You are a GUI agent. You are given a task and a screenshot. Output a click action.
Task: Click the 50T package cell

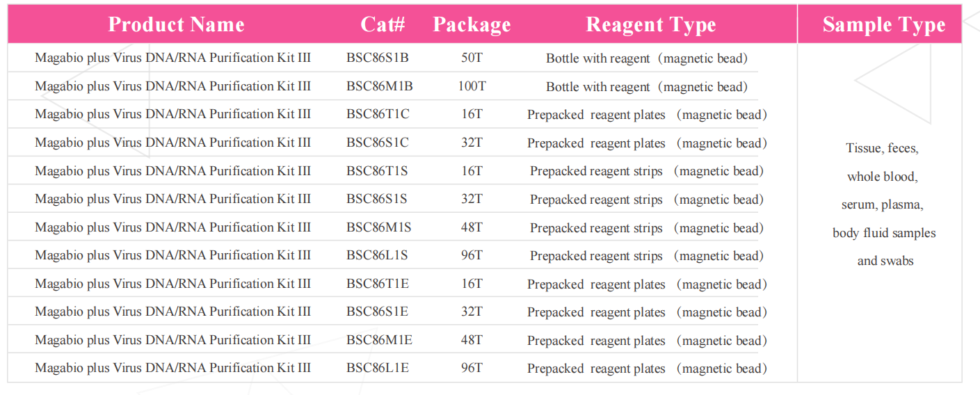472,58
